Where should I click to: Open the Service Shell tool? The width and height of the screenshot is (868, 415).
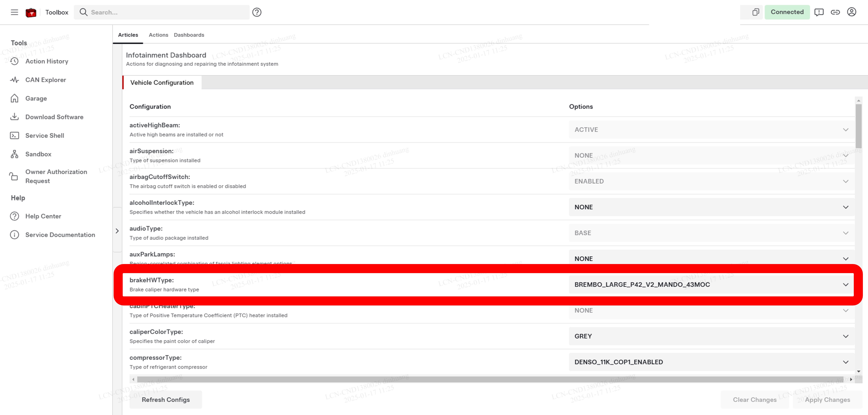point(44,136)
